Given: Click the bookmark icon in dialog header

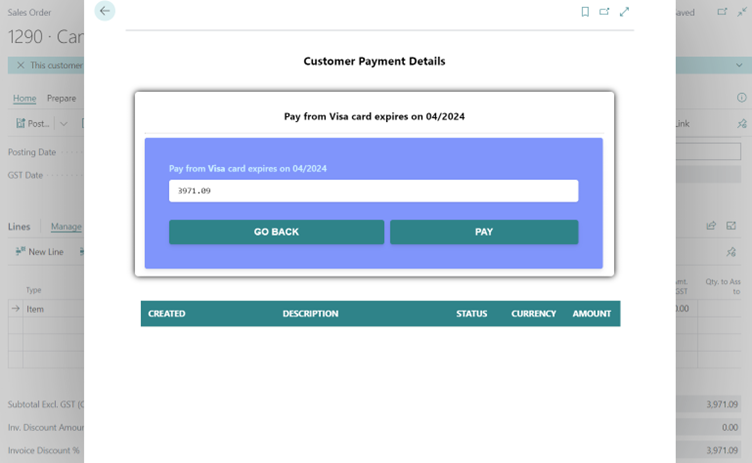Looking at the screenshot, I should click(585, 12).
